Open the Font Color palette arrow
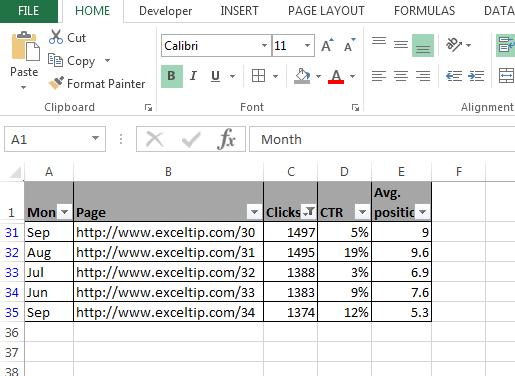 [x=352, y=76]
